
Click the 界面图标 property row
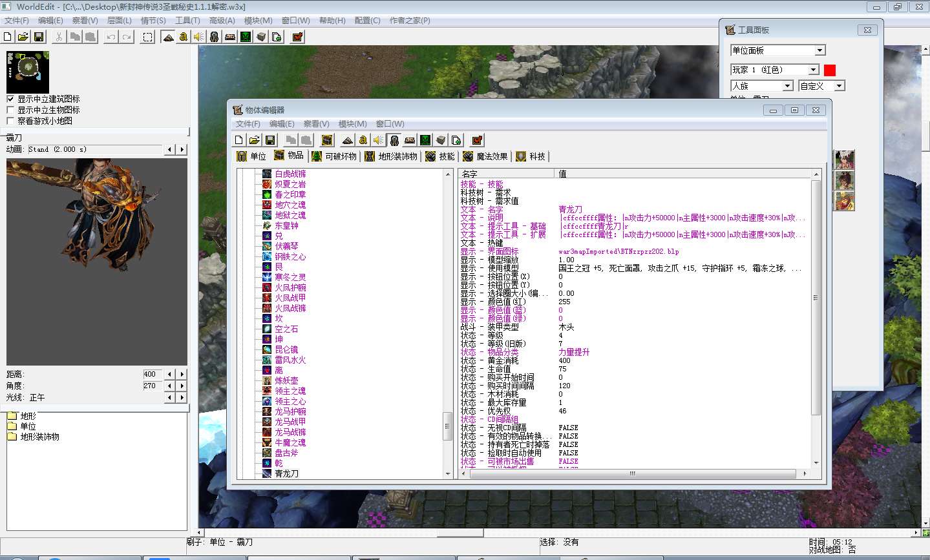(x=633, y=251)
